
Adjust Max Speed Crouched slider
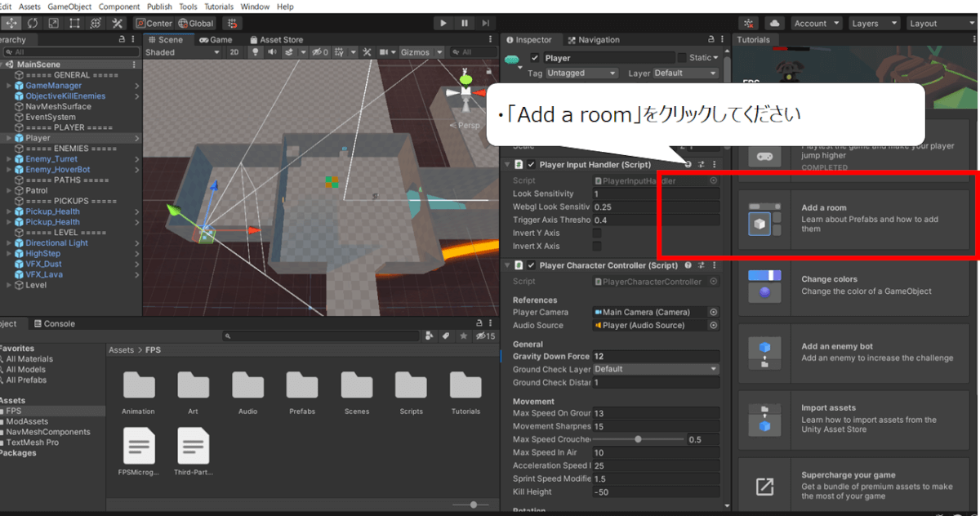point(638,439)
